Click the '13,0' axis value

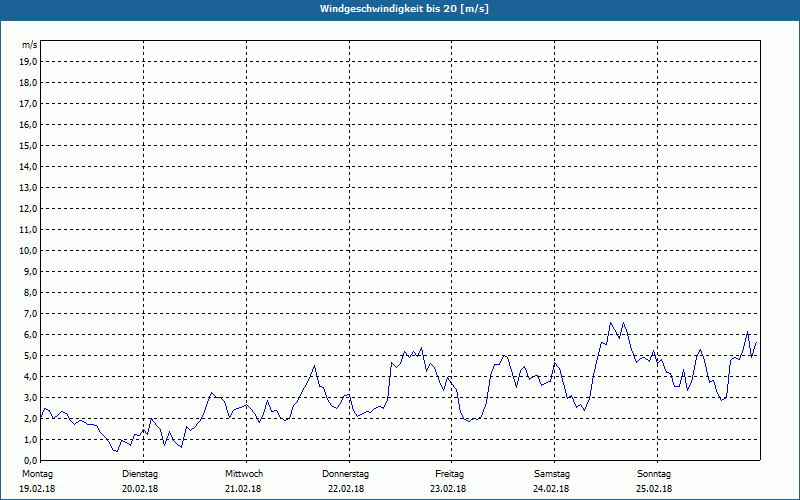click(x=28, y=188)
